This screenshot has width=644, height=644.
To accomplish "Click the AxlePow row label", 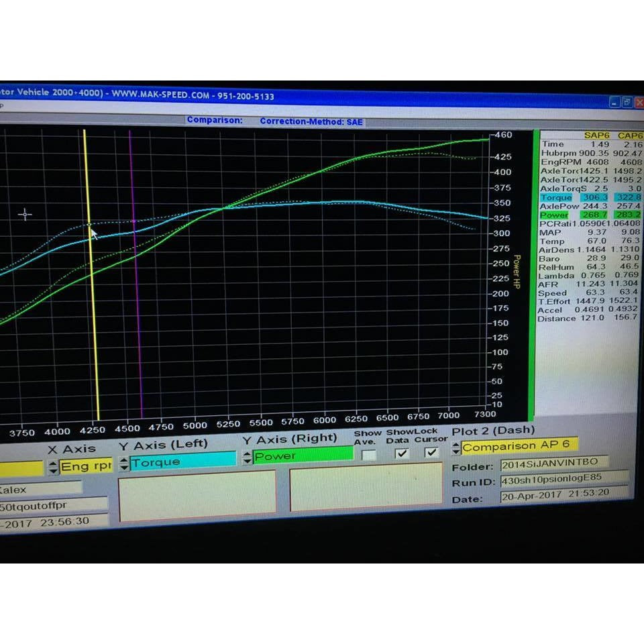I will 559,206.
